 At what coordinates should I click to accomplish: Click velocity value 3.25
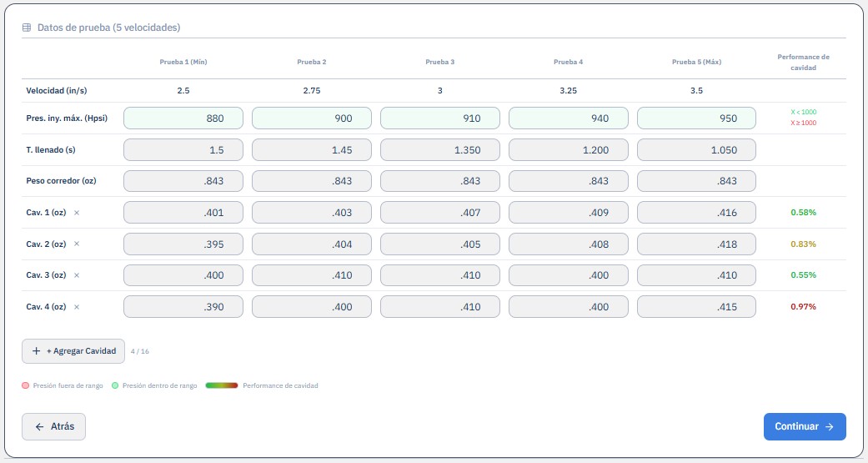tap(569, 91)
